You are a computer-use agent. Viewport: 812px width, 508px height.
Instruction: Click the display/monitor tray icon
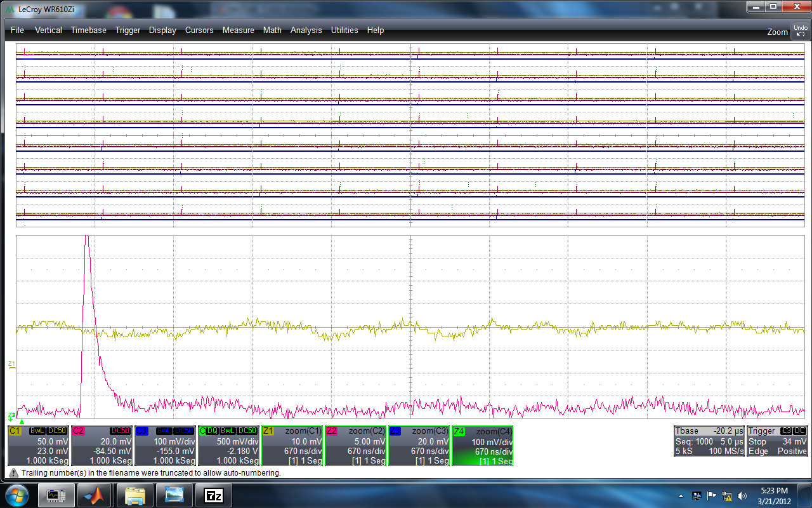(697, 495)
